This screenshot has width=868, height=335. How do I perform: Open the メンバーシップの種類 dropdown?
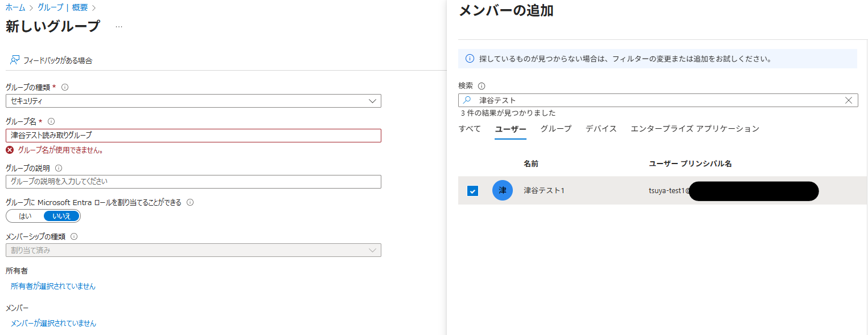coord(373,250)
